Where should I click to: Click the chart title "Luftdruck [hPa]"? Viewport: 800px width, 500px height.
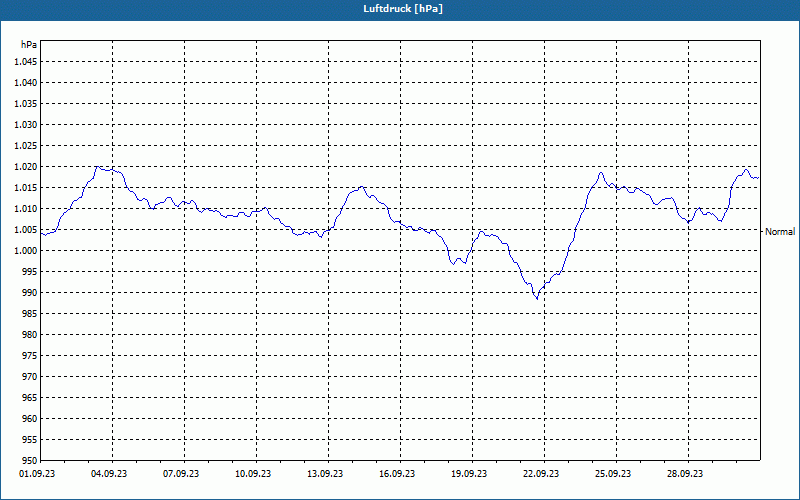coord(403,9)
